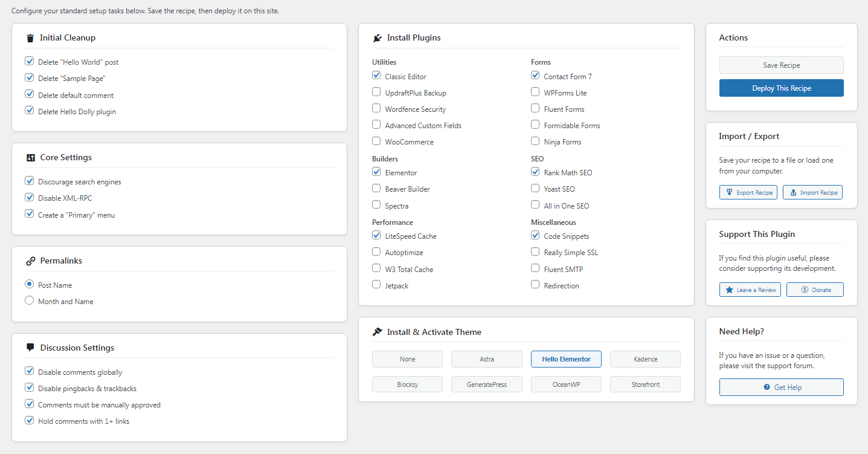This screenshot has width=868, height=454.
Task: Select the Astra theme
Action: (486, 359)
